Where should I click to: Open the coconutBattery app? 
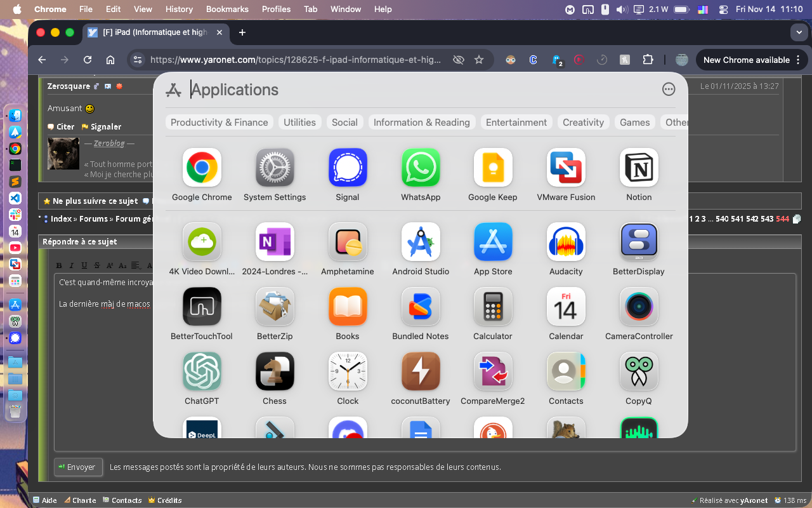point(421,371)
